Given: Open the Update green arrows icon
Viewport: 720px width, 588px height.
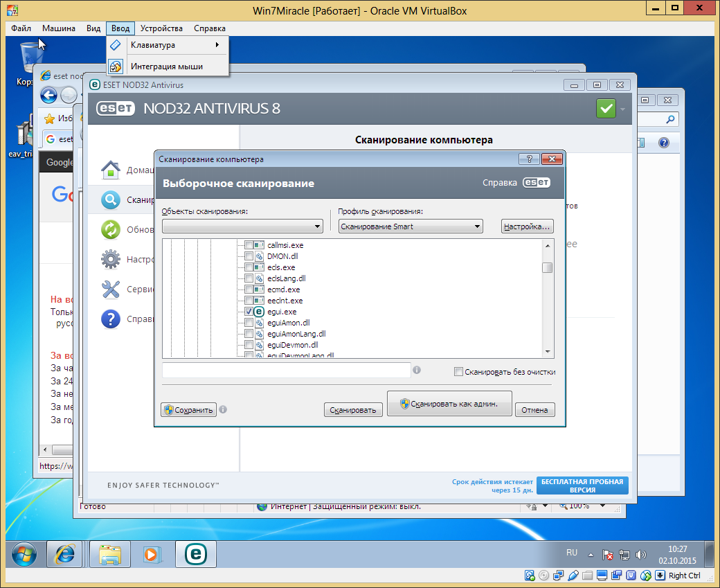Looking at the screenshot, I should pyautogui.click(x=111, y=230).
